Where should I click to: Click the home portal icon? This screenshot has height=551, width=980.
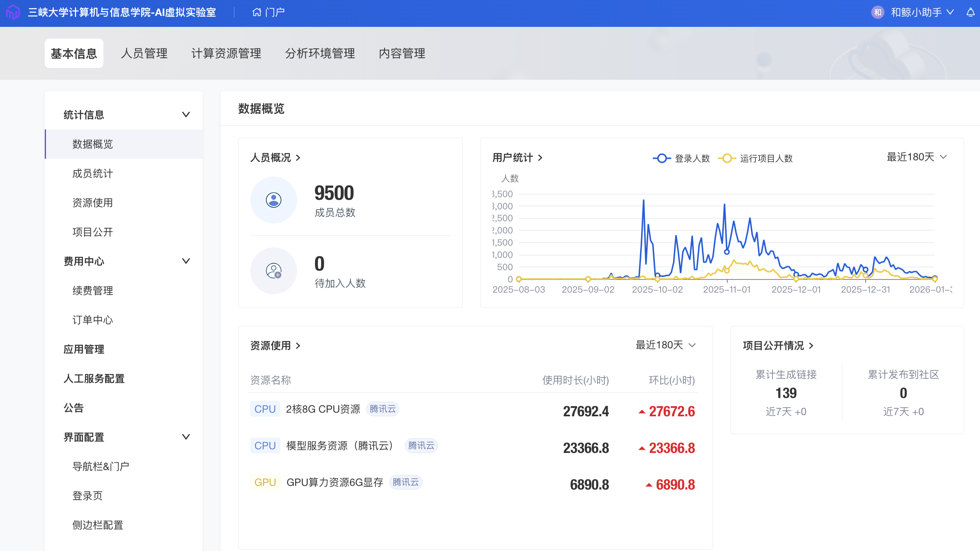pos(256,13)
